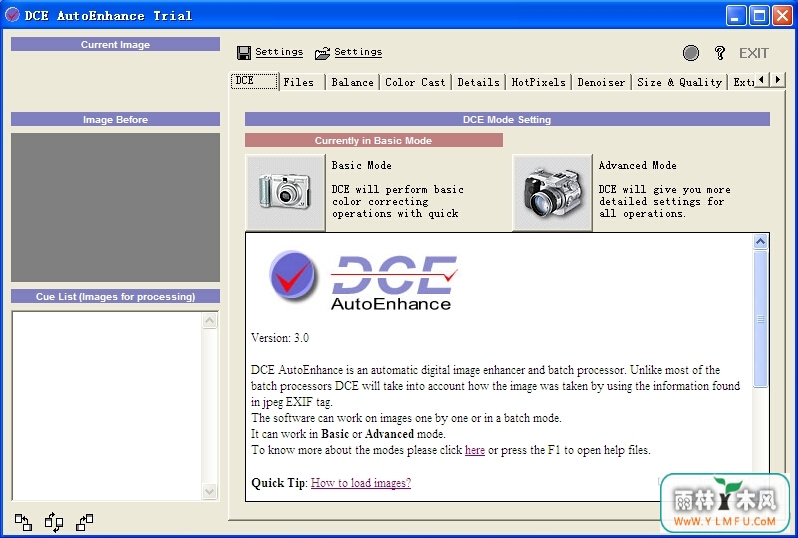Open the Balance tab
Image resolution: width=798 pixels, height=538 pixels.
point(352,82)
